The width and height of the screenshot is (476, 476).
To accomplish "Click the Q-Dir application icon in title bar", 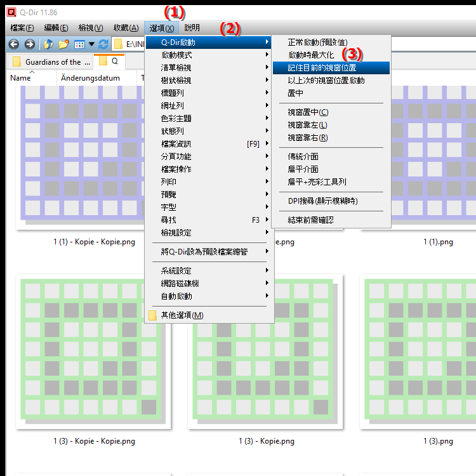I will coord(11,12).
